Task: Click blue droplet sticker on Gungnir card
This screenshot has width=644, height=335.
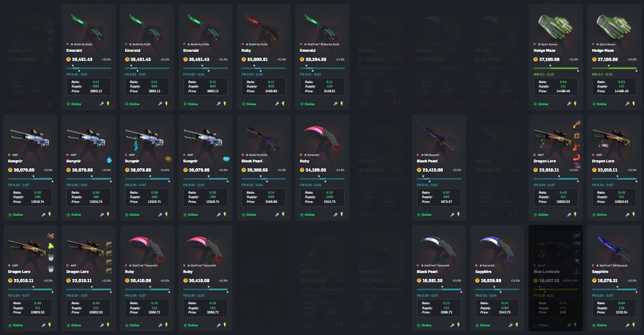Action: tap(109, 160)
